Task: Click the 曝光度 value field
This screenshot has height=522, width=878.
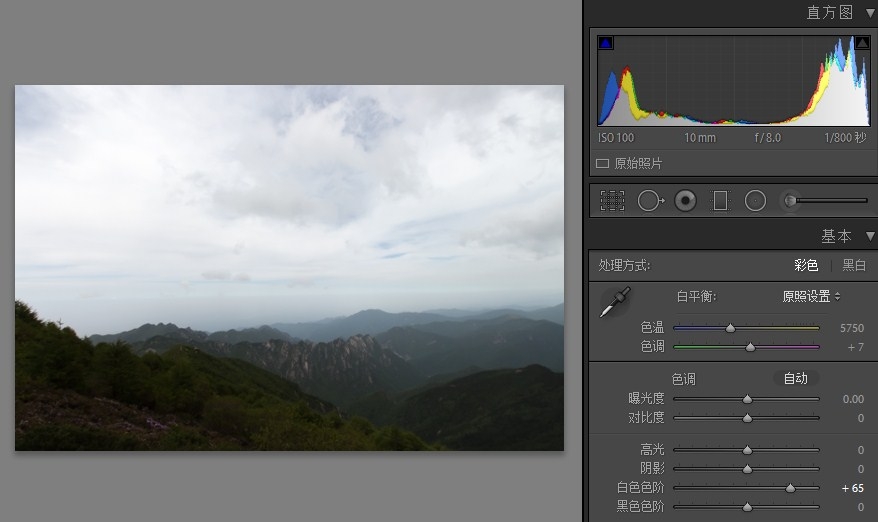Action: 852,399
